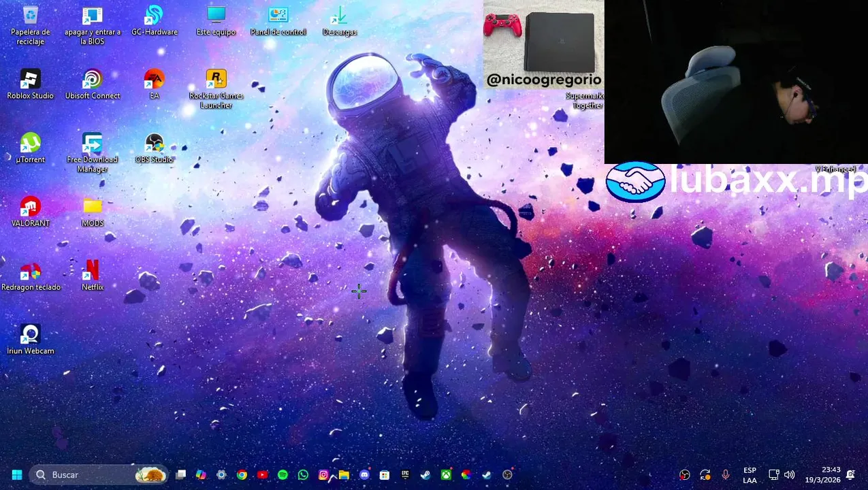The height and width of the screenshot is (490, 868).
Task: Open Task View from the taskbar
Action: [x=180, y=475]
